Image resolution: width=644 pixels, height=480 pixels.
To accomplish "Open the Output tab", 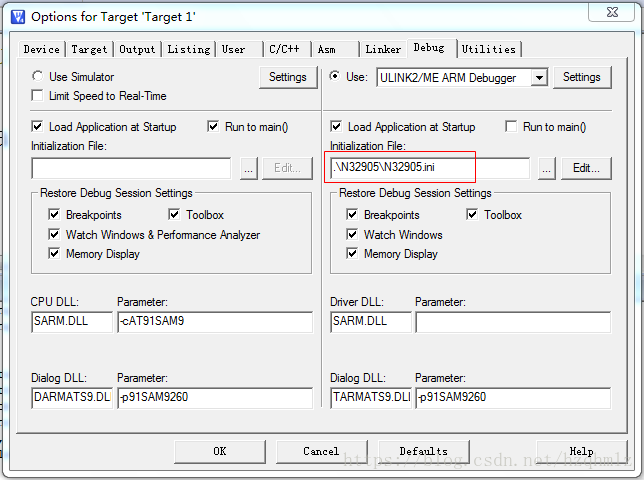I will [x=137, y=49].
